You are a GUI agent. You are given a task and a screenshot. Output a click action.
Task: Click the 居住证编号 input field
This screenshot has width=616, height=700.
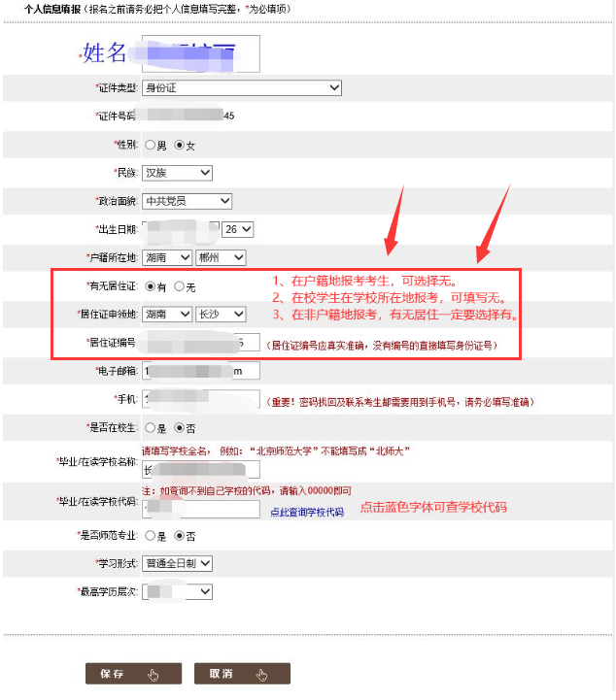click(x=201, y=343)
